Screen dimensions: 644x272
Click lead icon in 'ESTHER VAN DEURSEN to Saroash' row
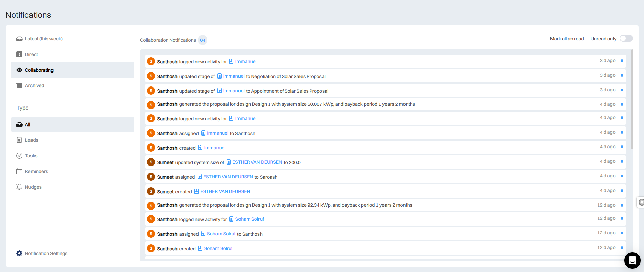coord(200,177)
